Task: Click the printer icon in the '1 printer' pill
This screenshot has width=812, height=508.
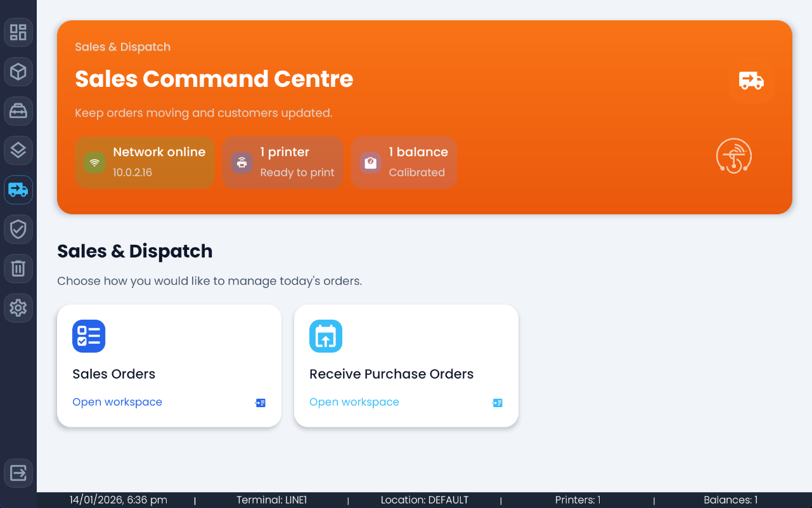Action: pos(242,162)
